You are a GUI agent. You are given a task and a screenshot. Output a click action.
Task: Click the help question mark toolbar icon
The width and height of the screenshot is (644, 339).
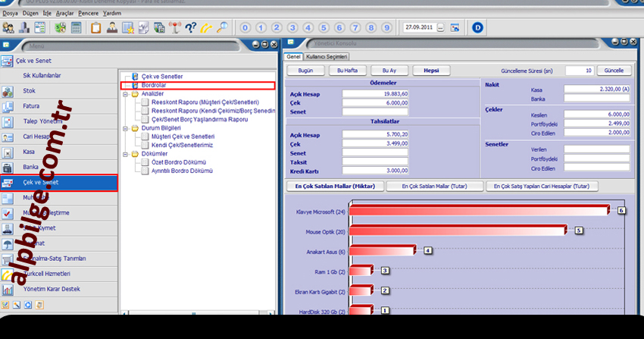[189, 28]
